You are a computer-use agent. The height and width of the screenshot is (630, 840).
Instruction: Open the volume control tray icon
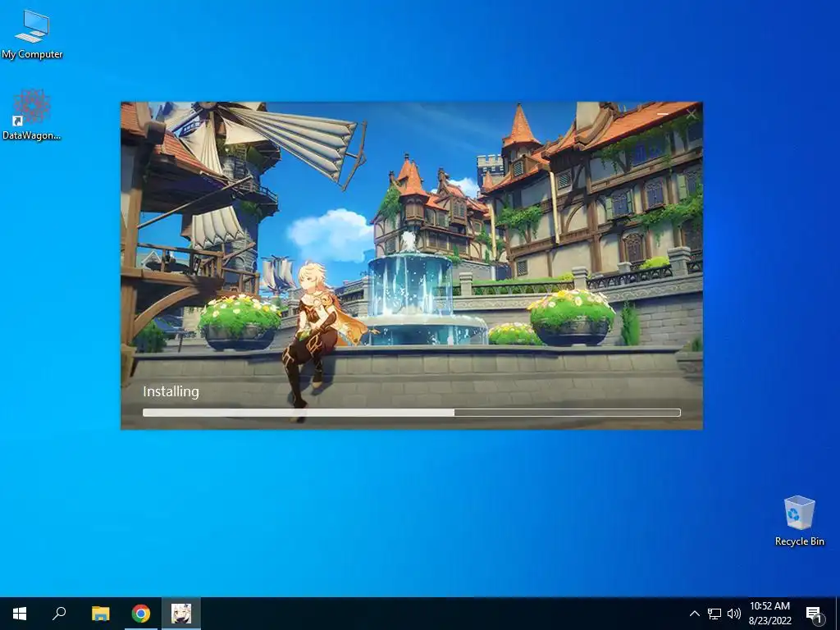734,614
